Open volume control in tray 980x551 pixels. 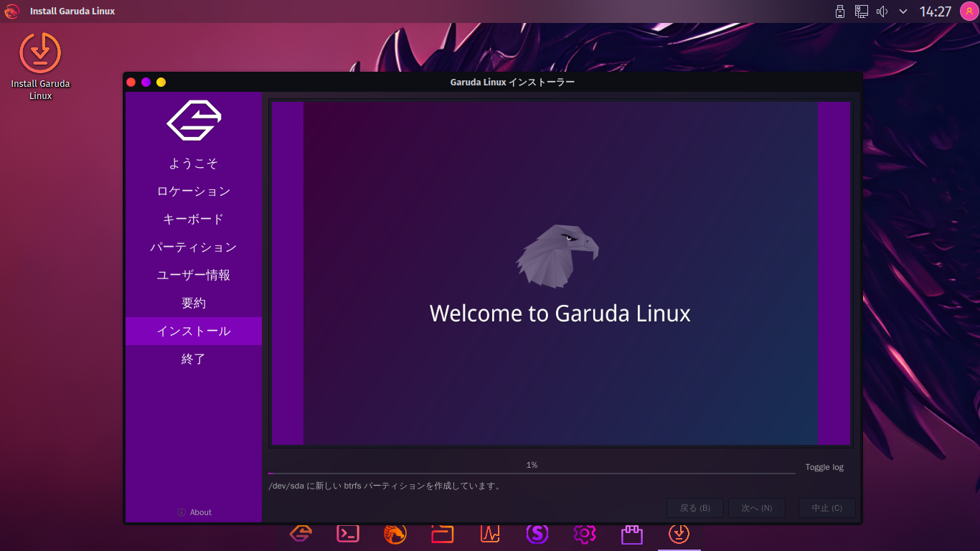coord(882,11)
